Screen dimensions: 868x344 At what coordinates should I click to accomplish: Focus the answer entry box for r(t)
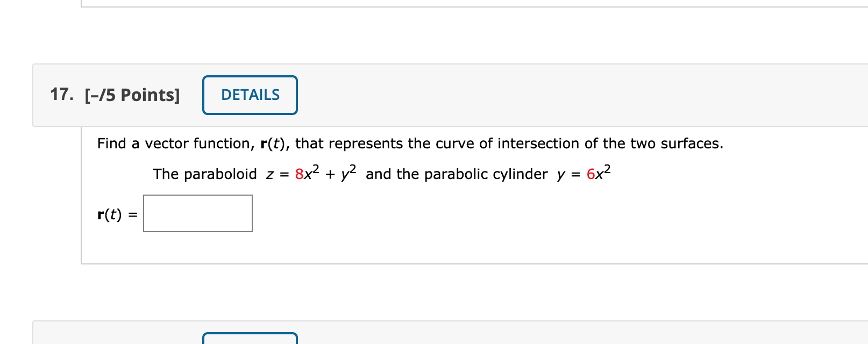197,213
